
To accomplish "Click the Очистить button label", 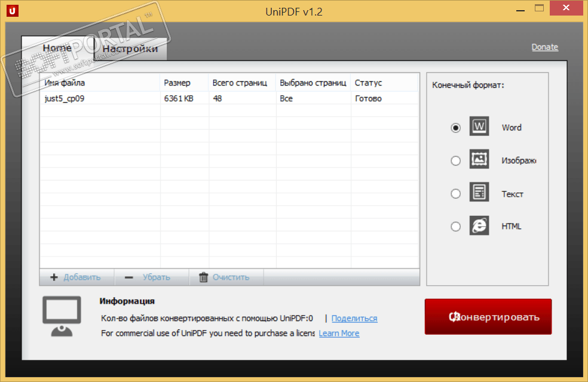I will [x=231, y=277].
